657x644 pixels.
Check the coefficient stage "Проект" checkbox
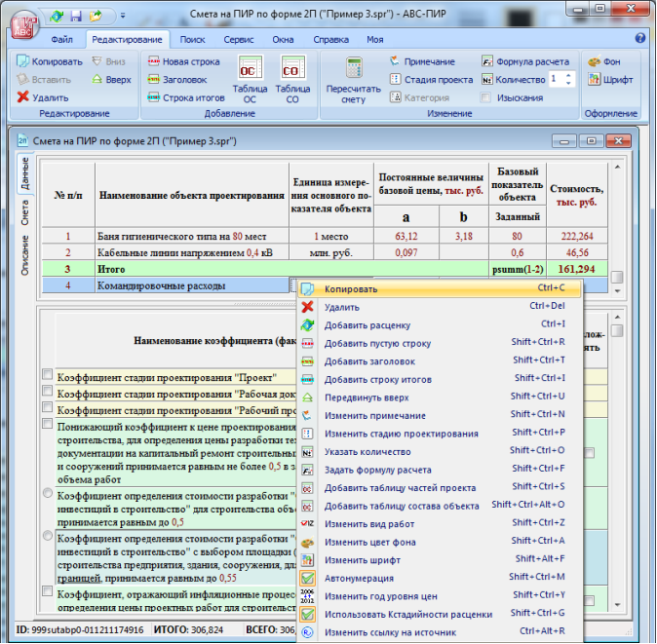click(x=48, y=374)
